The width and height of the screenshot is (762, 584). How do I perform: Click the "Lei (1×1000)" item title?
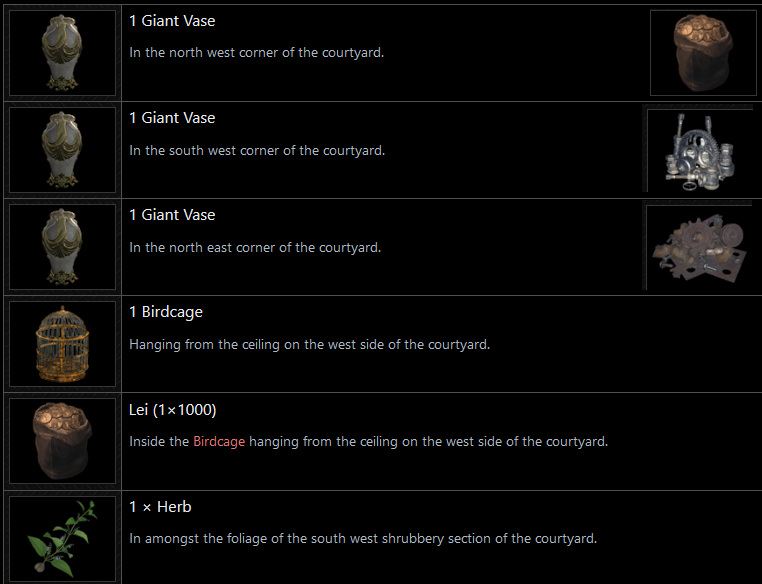[x=173, y=410]
